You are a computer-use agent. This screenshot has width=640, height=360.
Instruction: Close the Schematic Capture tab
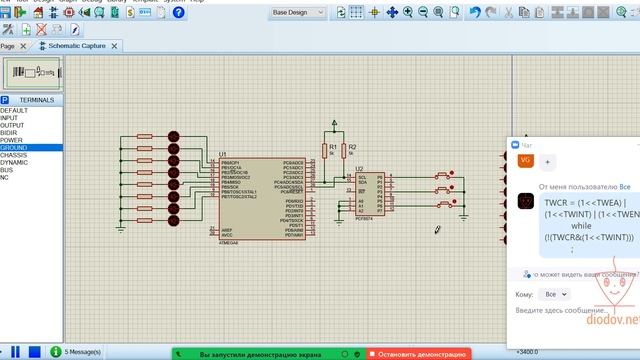pyautogui.click(x=114, y=46)
